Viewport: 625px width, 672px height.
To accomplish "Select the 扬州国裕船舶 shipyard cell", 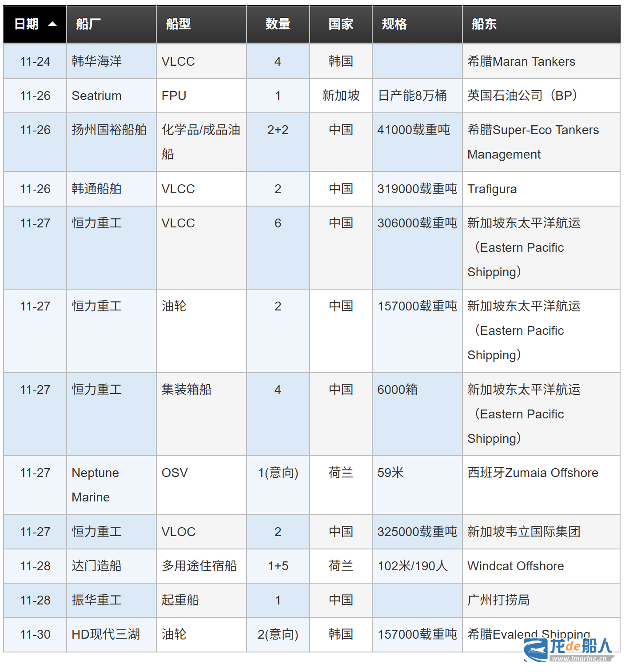I will (x=109, y=130).
